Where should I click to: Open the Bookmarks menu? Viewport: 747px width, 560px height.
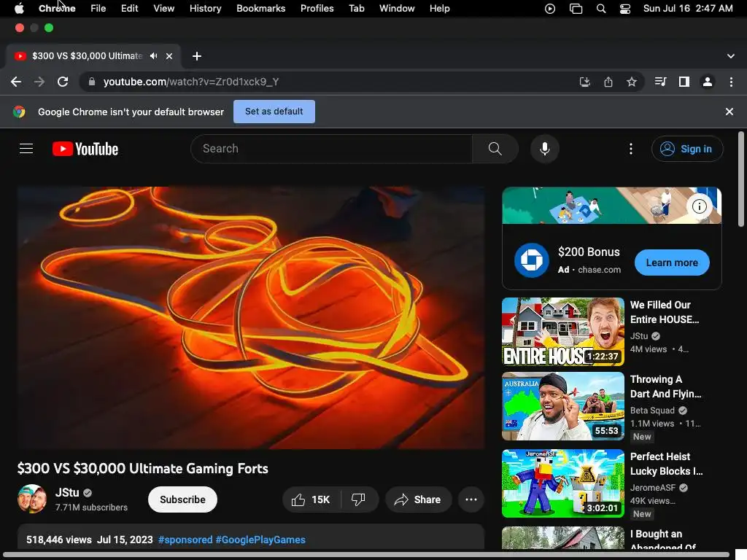(x=261, y=9)
